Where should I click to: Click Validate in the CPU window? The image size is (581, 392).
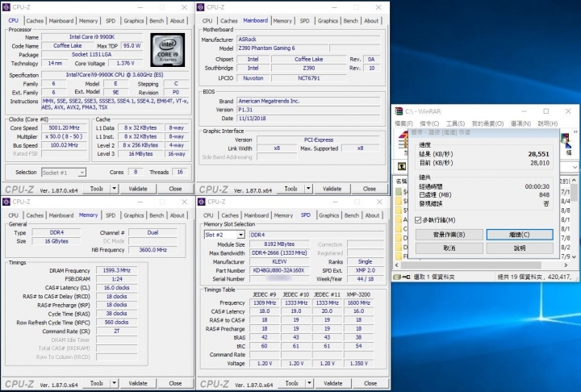tap(138, 189)
